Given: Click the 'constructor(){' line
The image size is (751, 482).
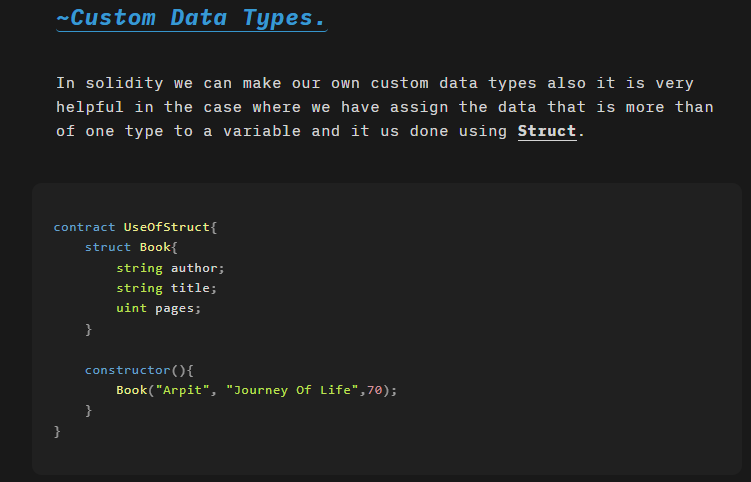Looking at the screenshot, I should coord(139,370).
